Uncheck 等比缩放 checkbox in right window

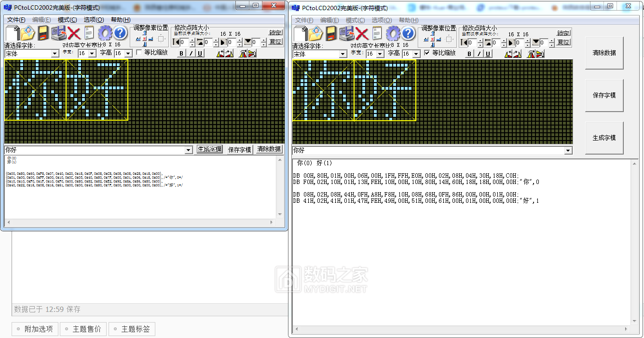click(x=427, y=53)
